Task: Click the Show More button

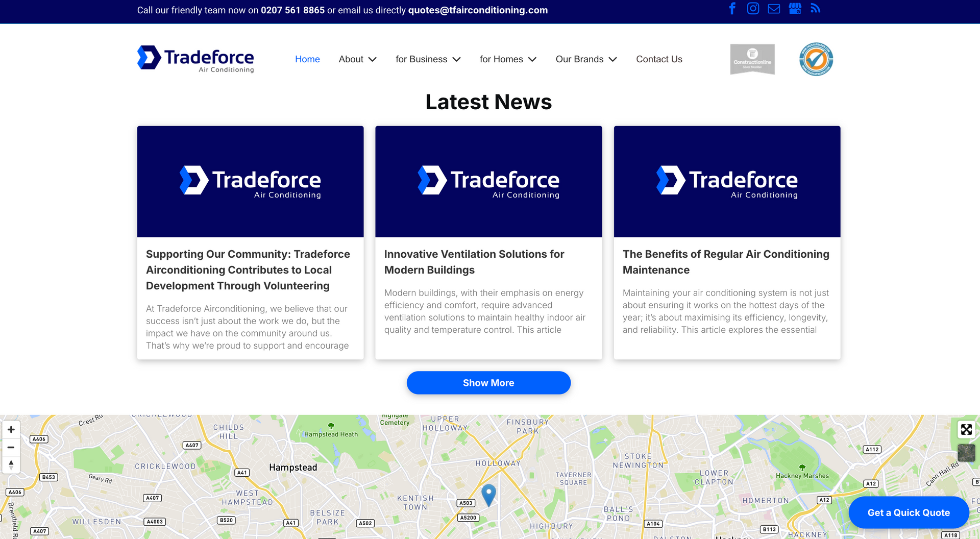Action: [488, 383]
